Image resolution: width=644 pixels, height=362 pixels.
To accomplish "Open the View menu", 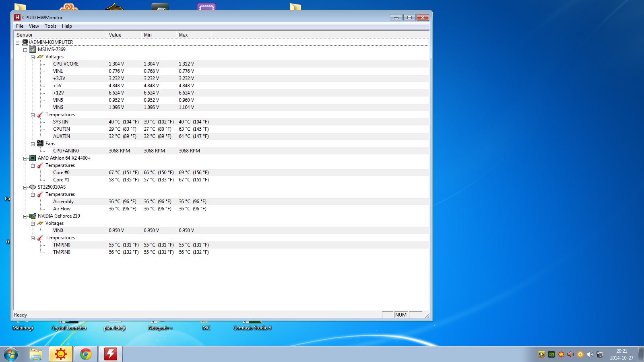I will [x=34, y=26].
